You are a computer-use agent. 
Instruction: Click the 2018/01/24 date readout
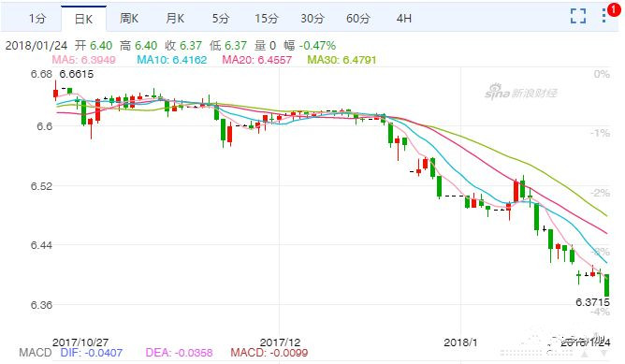pyautogui.click(x=36, y=46)
